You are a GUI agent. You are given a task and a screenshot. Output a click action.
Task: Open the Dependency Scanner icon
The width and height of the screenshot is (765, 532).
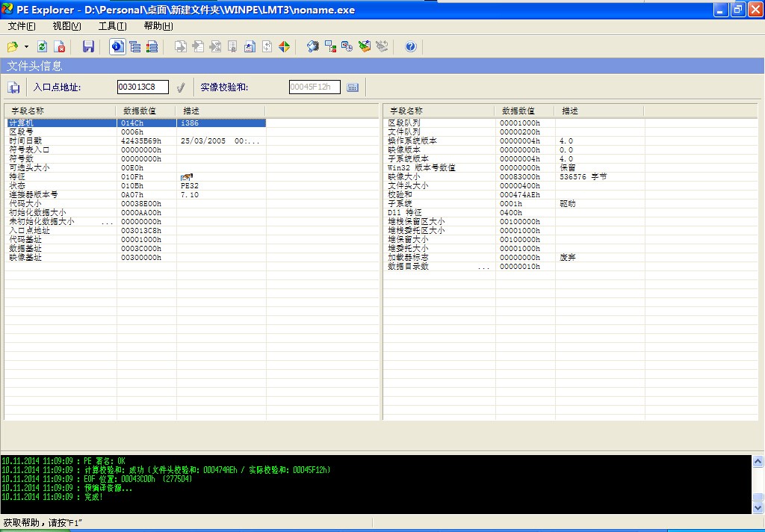[x=330, y=47]
